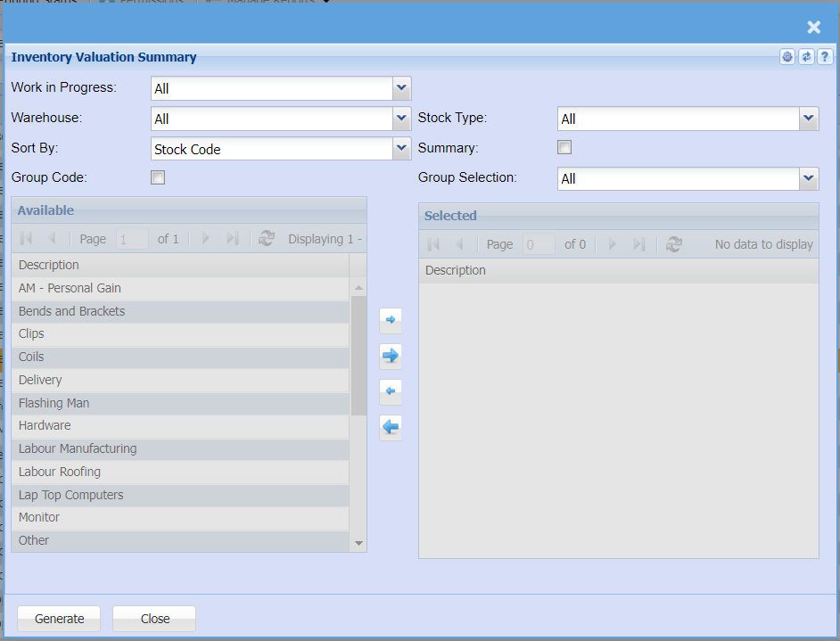Screen dimensions: 840x641
Task: Refresh the Available list
Action: [x=266, y=239]
